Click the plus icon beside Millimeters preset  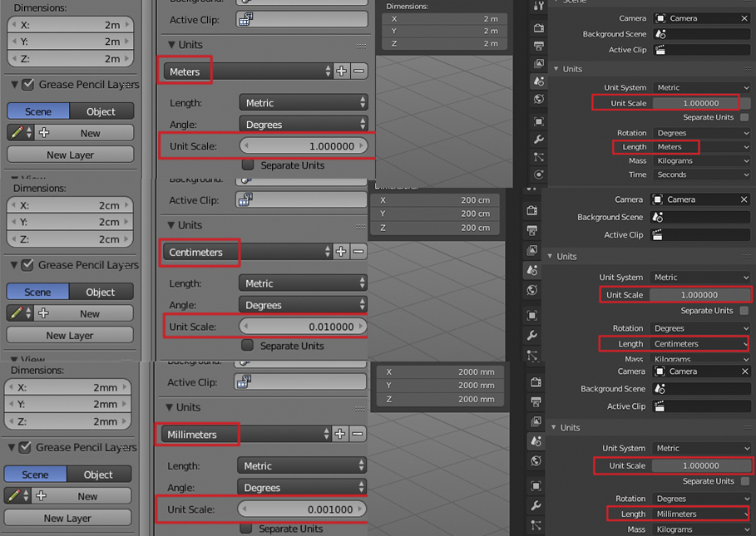pos(340,434)
